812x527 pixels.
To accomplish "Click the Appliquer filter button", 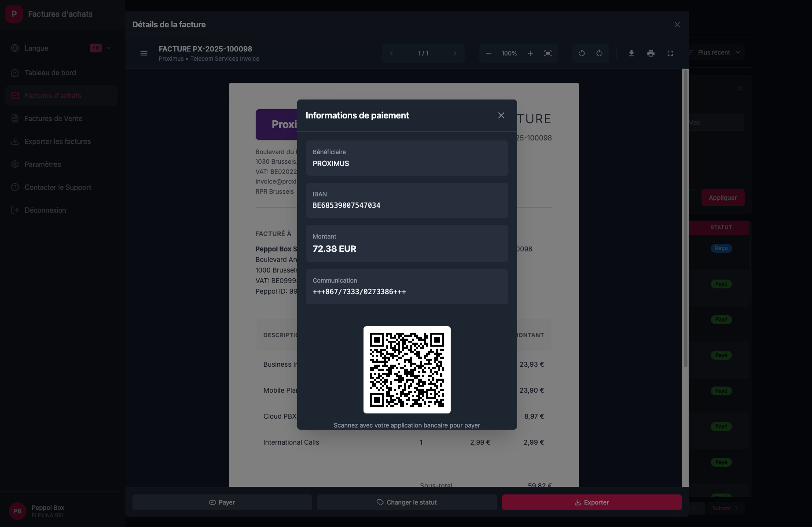I will tap(723, 198).
